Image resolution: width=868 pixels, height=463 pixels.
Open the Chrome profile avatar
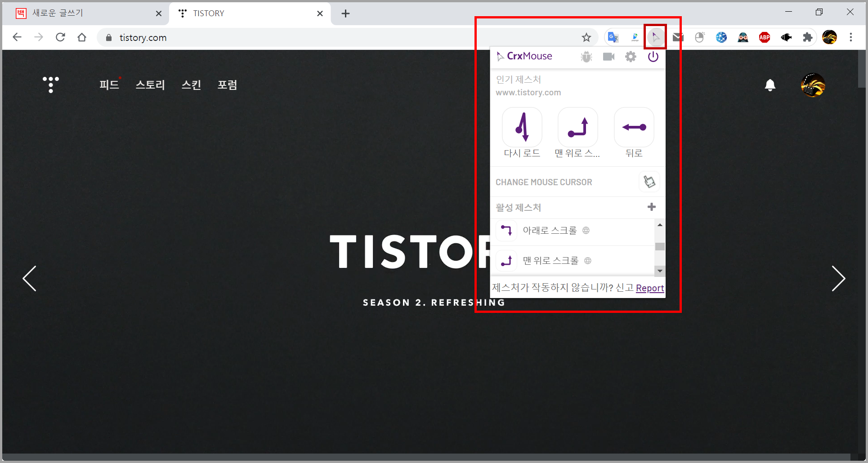coord(829,37)
